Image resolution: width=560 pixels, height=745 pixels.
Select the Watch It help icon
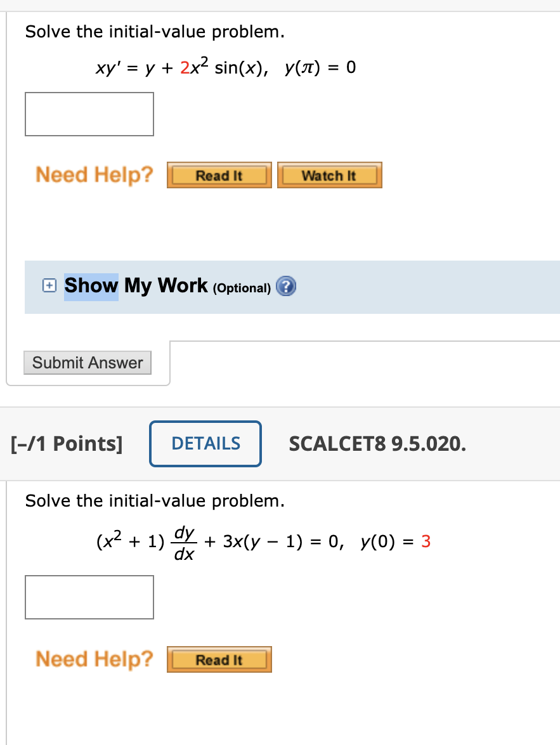tap(329, 174)
